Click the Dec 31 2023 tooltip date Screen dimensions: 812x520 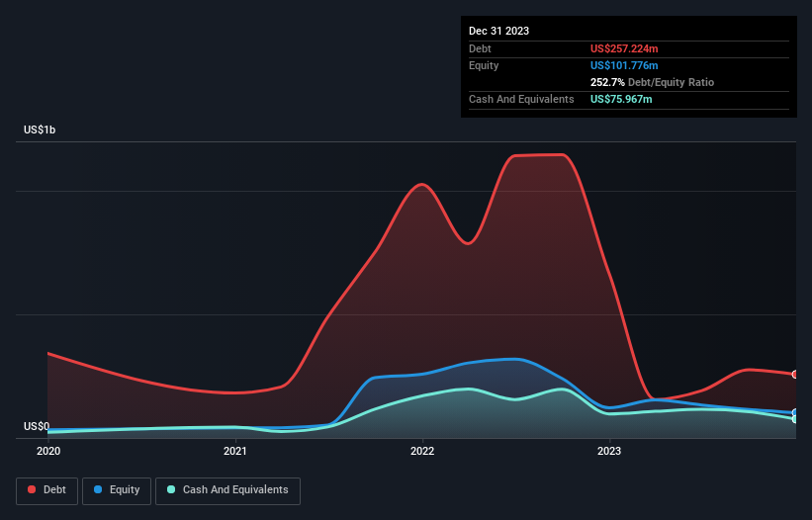(498, 31)
